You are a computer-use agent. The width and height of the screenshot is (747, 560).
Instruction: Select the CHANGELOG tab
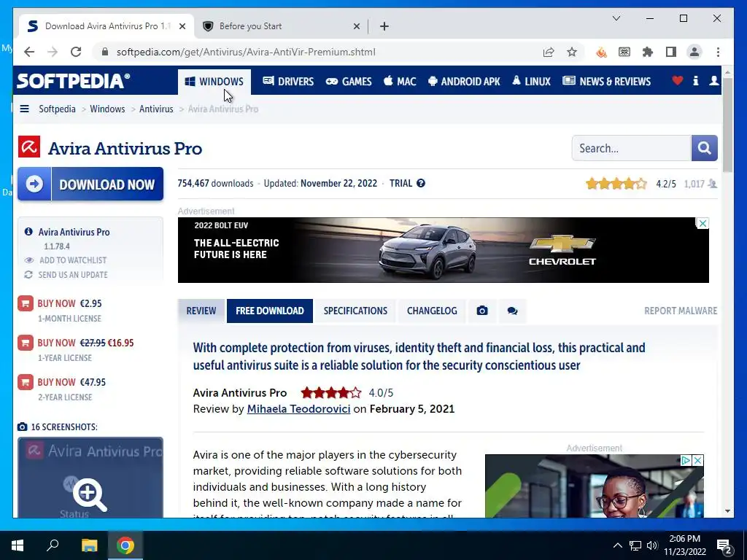click(432, 311)
